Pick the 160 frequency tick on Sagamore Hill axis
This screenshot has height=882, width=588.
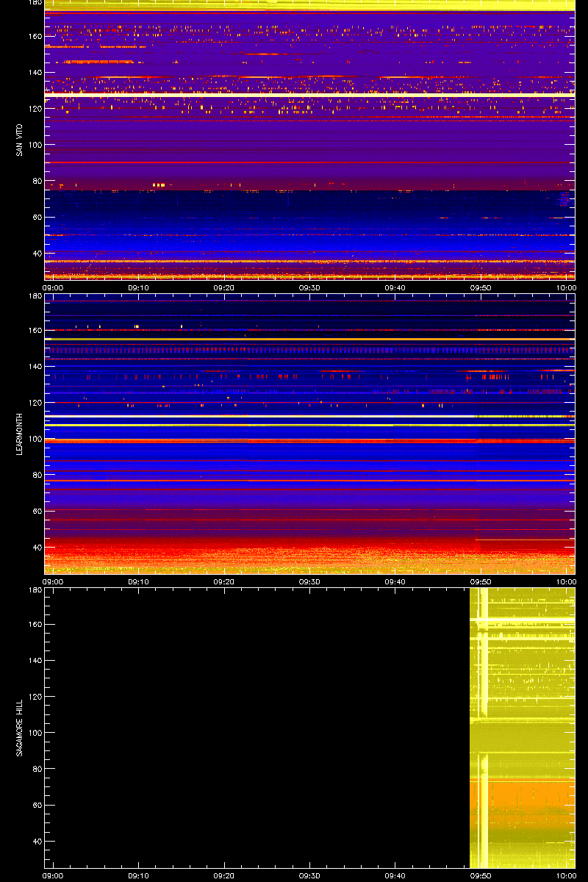point(35,624)
